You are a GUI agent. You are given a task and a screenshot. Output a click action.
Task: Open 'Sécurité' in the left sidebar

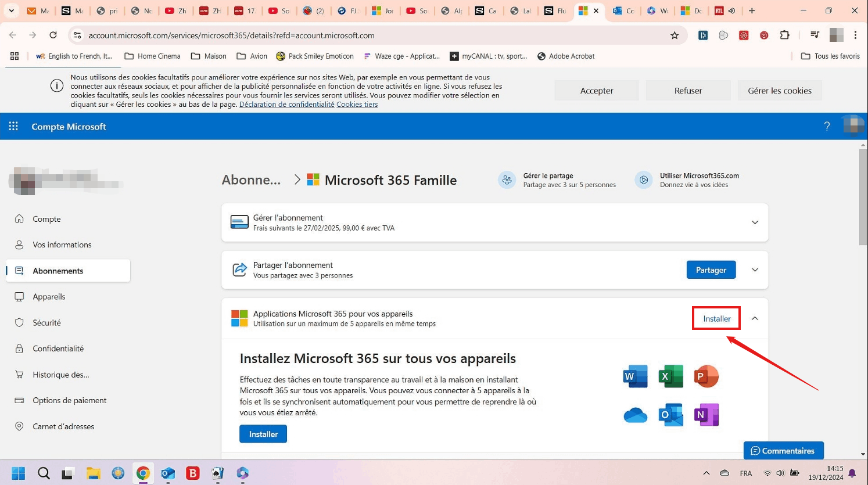coord(48,322)
